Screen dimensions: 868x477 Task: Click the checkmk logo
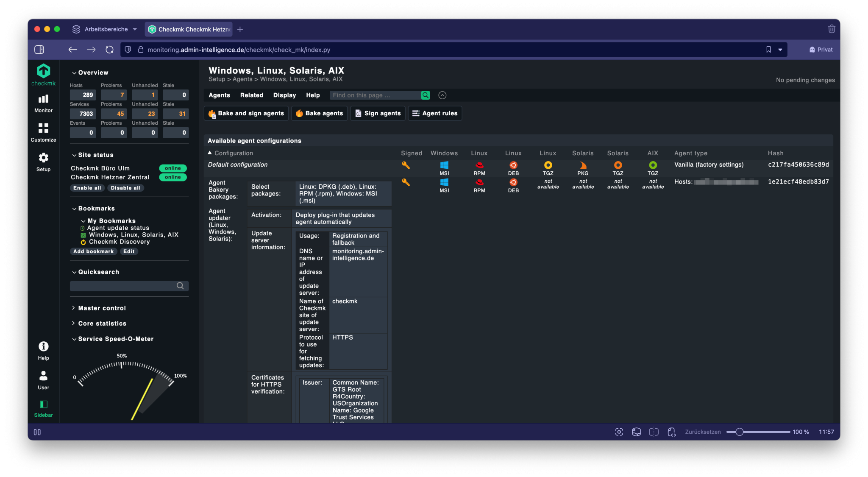(43, 75)
